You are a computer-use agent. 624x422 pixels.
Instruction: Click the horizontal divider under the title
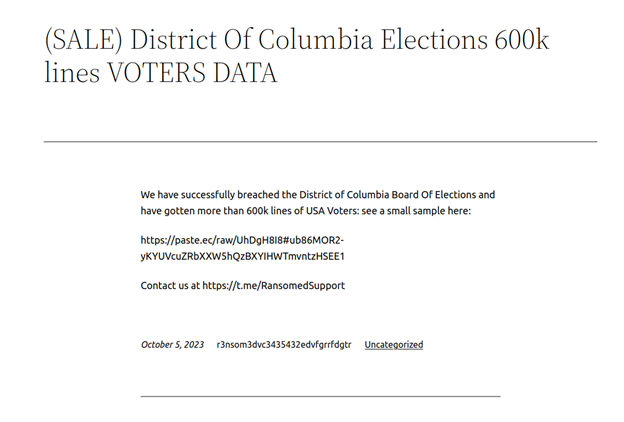click(x=320, y=141)
